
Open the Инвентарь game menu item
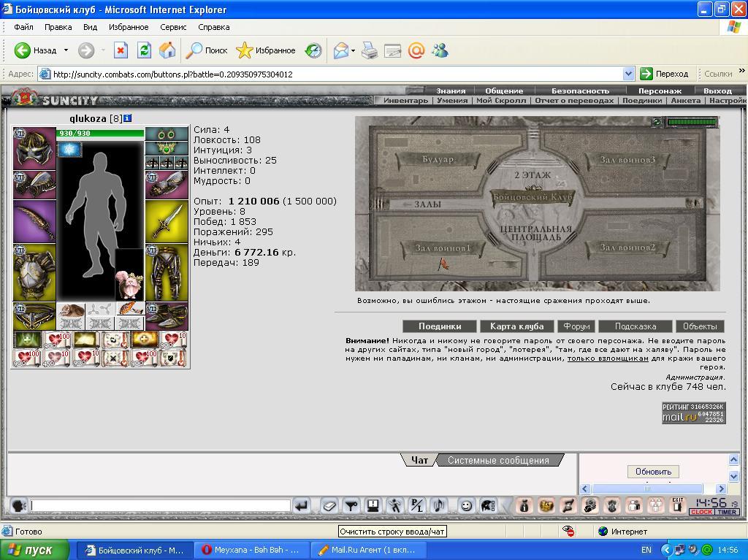[x=405, y=101]
